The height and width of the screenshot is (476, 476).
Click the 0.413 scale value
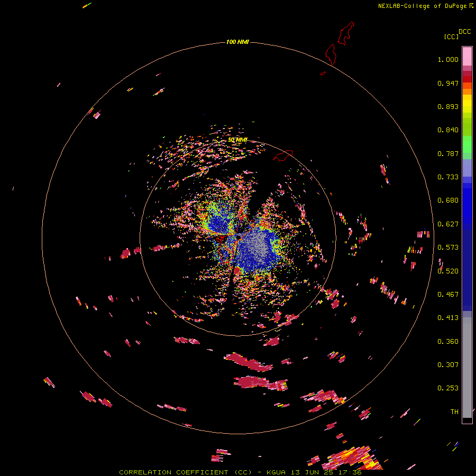click(448, 318)
